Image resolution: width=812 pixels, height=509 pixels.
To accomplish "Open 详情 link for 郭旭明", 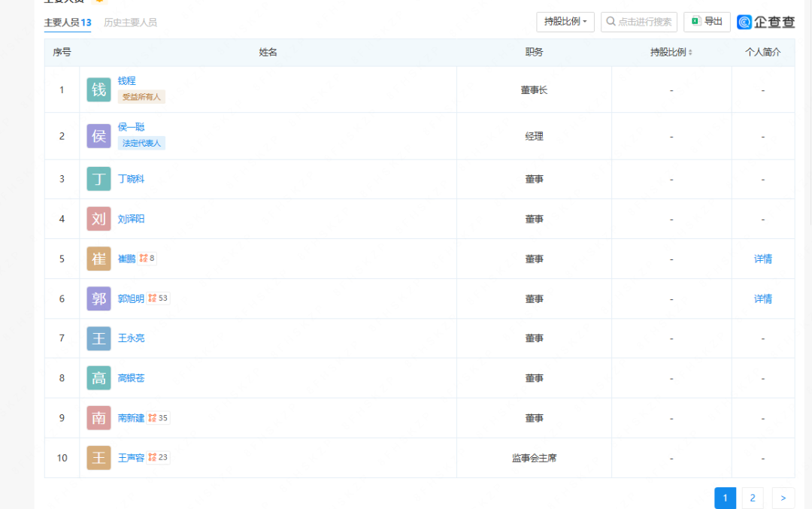I will (x=762, y=298).
